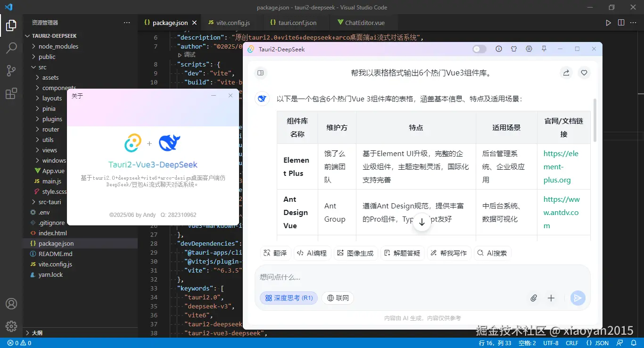Favorite the conversation with the heart icon

(x=584, y=73)
